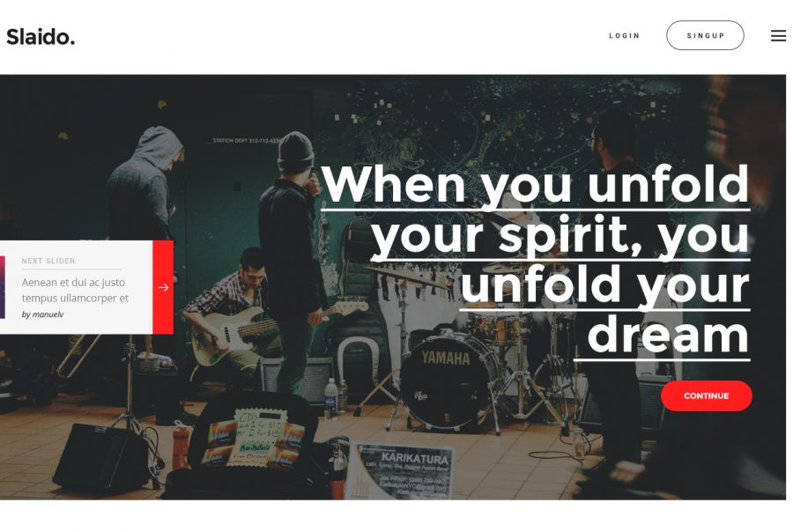Click the SINGUP outlined button
Viewport: 793px width, 532px height.
[705, 35]
